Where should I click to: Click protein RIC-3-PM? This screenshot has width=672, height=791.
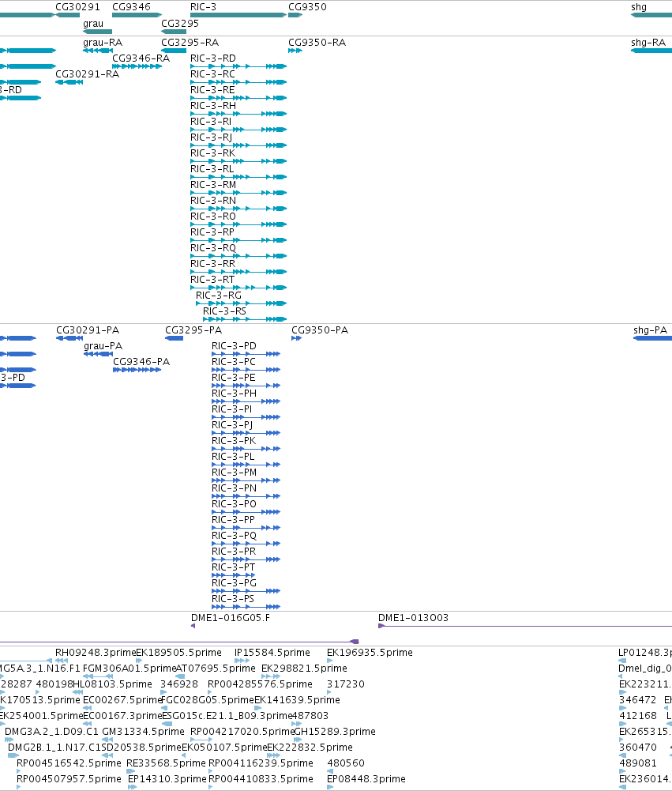click(246, 480)
